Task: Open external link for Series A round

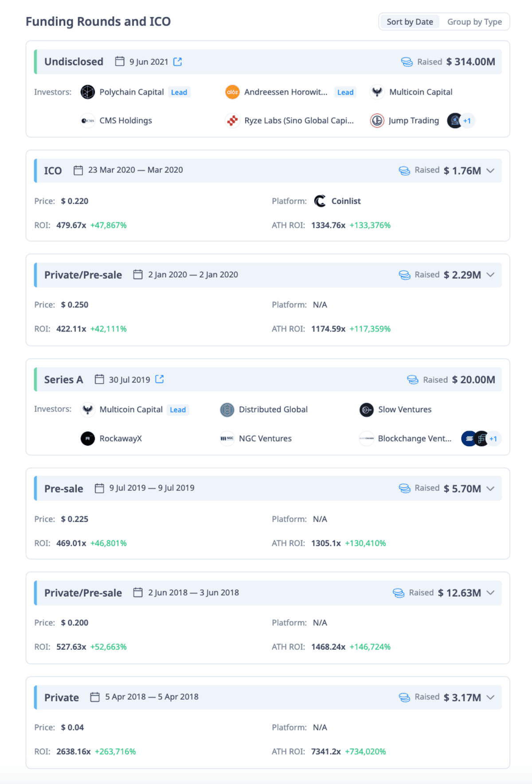Action: pos(160,379)
